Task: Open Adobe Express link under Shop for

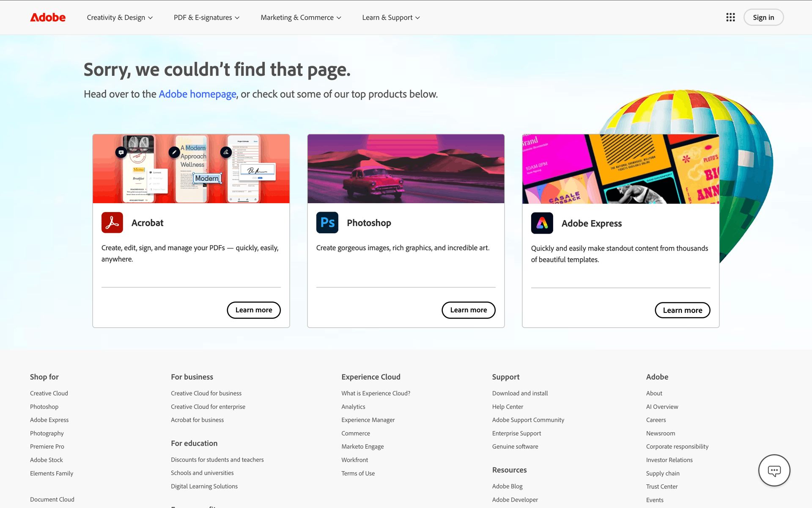Action: 49,420
